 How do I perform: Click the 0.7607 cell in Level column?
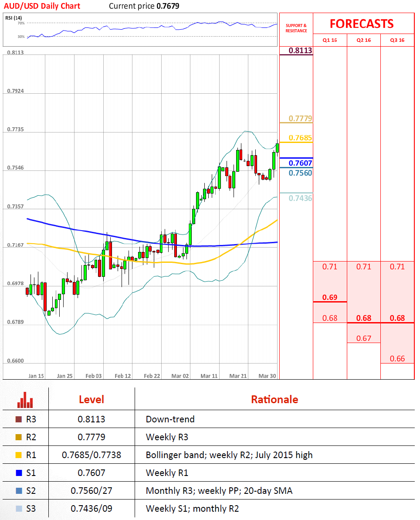91,473
